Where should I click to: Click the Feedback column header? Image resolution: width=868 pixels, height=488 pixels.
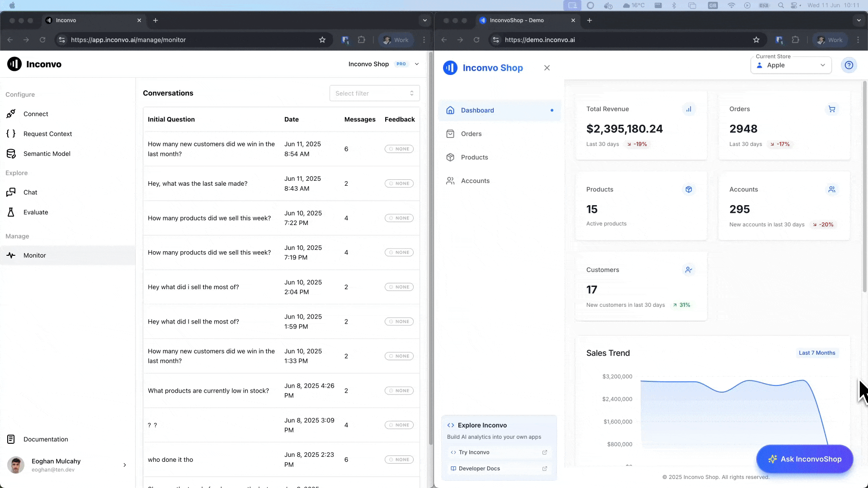(400, 119)
